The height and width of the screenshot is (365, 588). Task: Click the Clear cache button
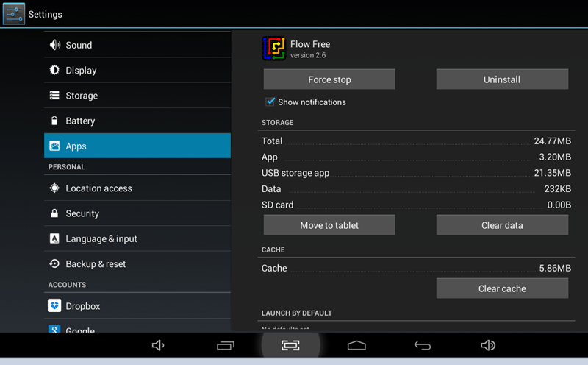click(502, 288)
